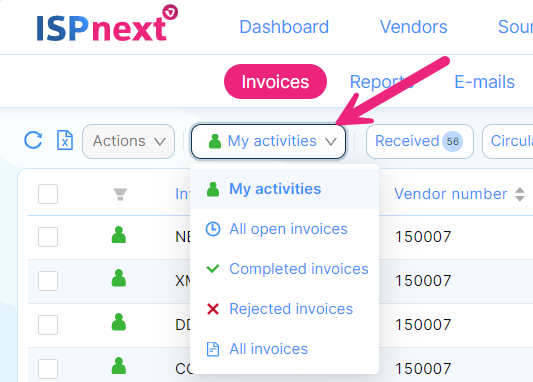This screenshot has height=382, width=533.
Task: Click vendor number 150007 in first row
Action: pos(423,237)
